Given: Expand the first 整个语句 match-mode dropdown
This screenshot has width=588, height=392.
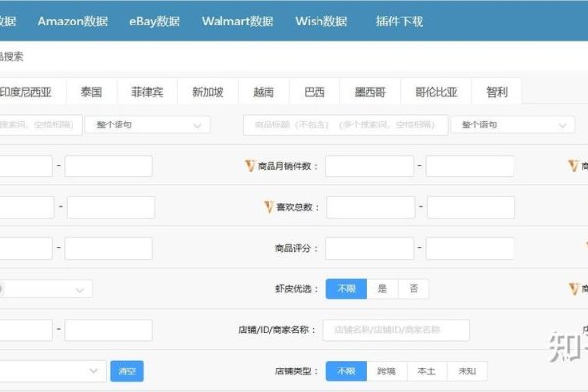Looking at the screenshot, I should [x=147, y=124].
